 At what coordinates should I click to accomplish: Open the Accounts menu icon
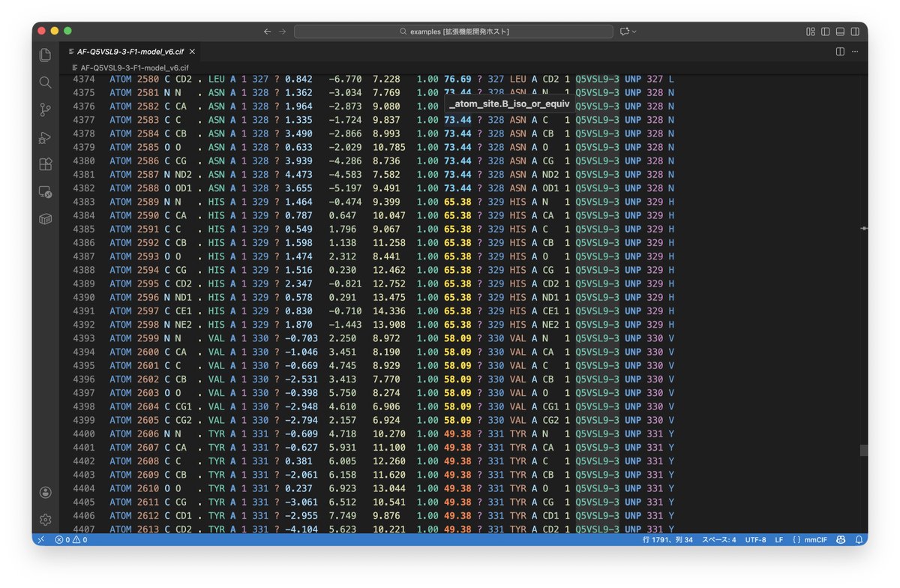pyautogui.click(x=45, y=492)
